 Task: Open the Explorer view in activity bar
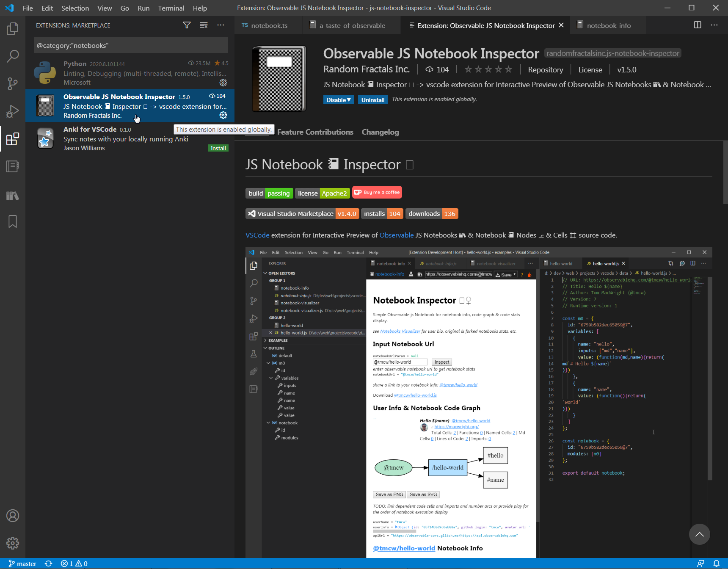point(13,29)
